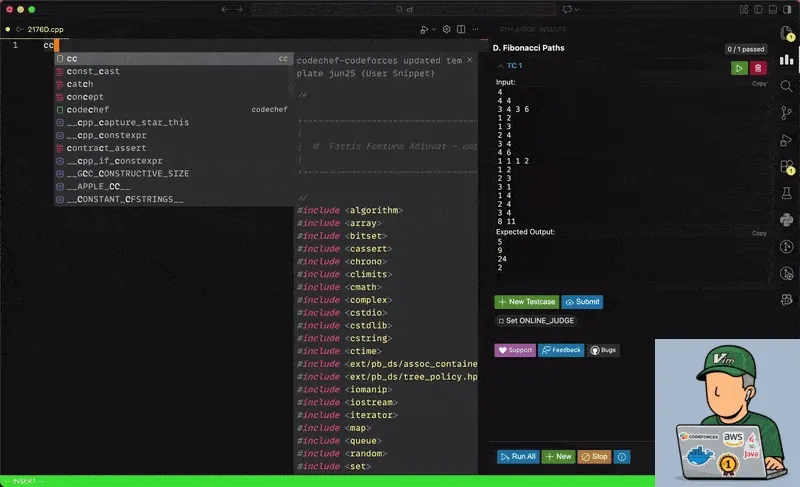Click the info icon next to the Stop button
800x487 pixels.
pyautogui.click(x=622, y=457)
